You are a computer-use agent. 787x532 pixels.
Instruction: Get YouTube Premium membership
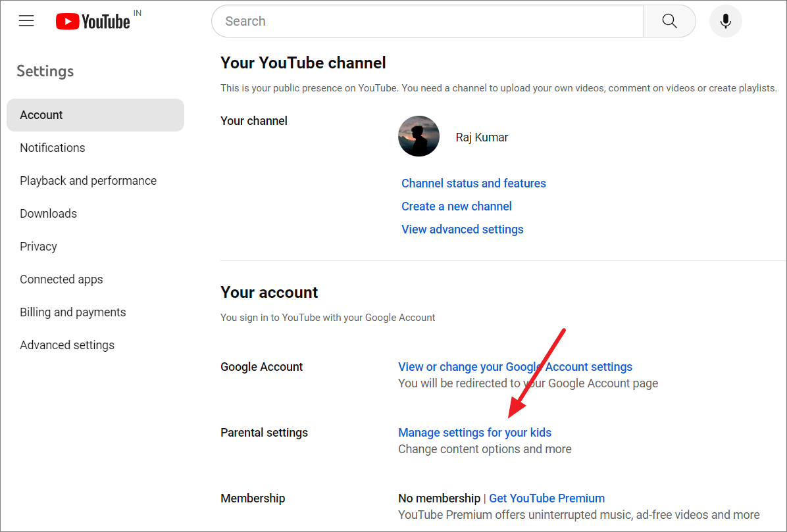point(546,498)
